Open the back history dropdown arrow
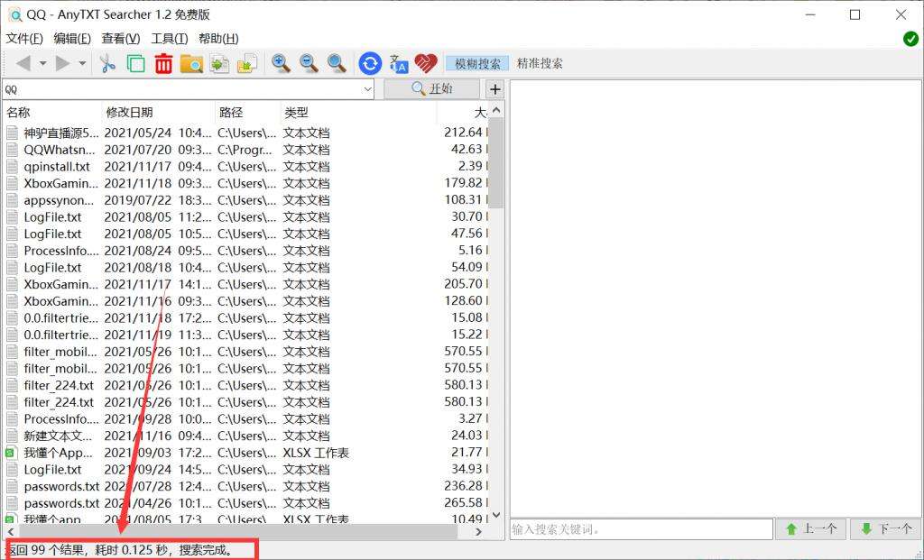 click(42, 63)
